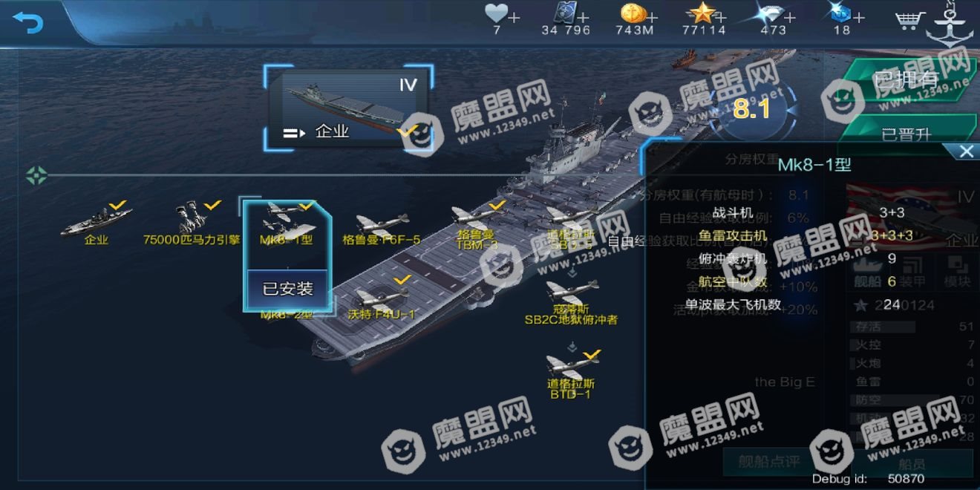This screenshot has height=490, width=980.
Task: Select the 企业 tier IV ship card
Action: 349,108
